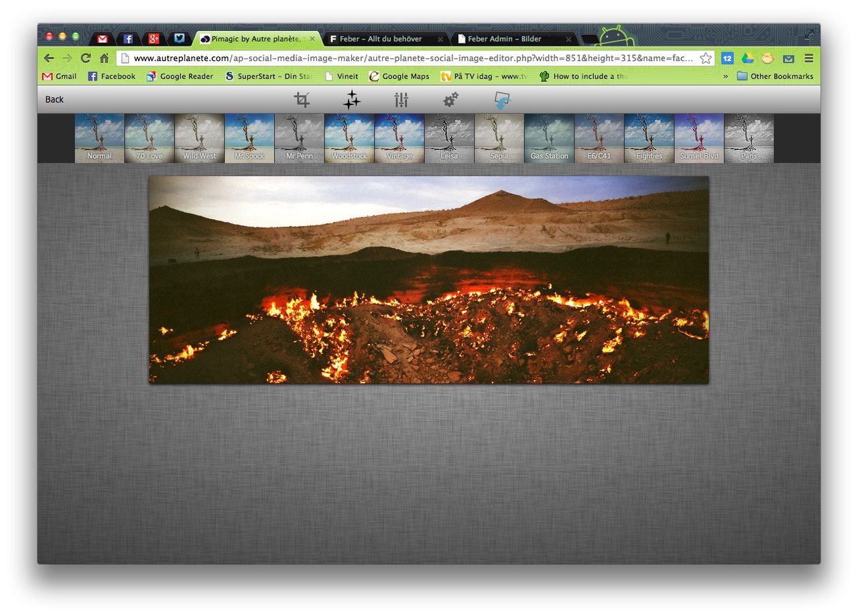The image size is (858, 616).
Task: Go to browser home page icon
Action: 104,58
